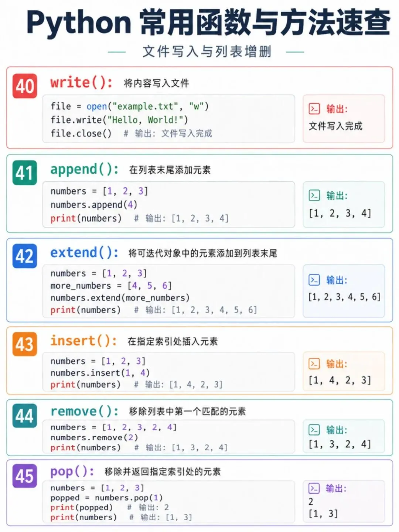
Task: Click the extend(): function heading
Action: pos(85,253)
